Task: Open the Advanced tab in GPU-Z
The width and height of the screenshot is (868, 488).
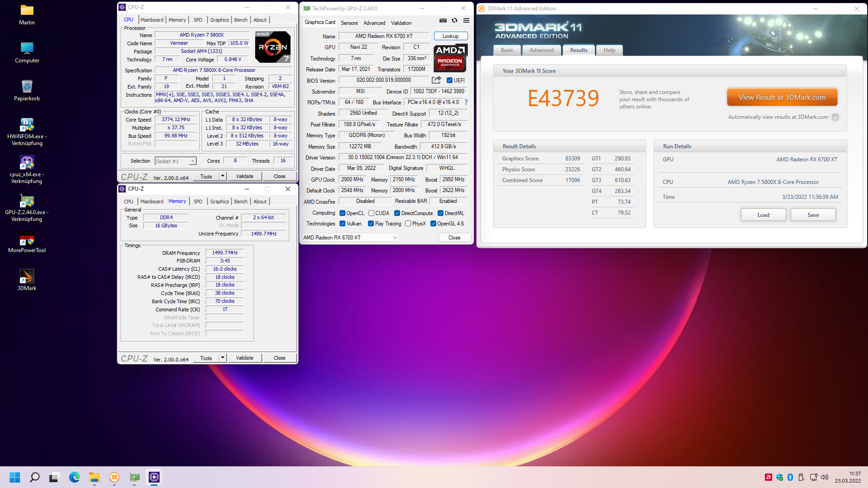Action: click(x=374, y=23)
